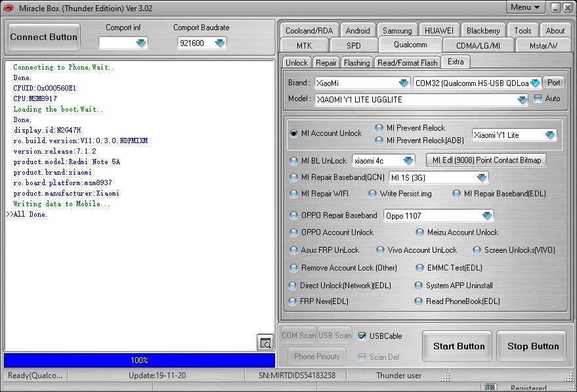Select the Qualcomm tab
This screenshot has width=577, height=392.
[410, 45]
